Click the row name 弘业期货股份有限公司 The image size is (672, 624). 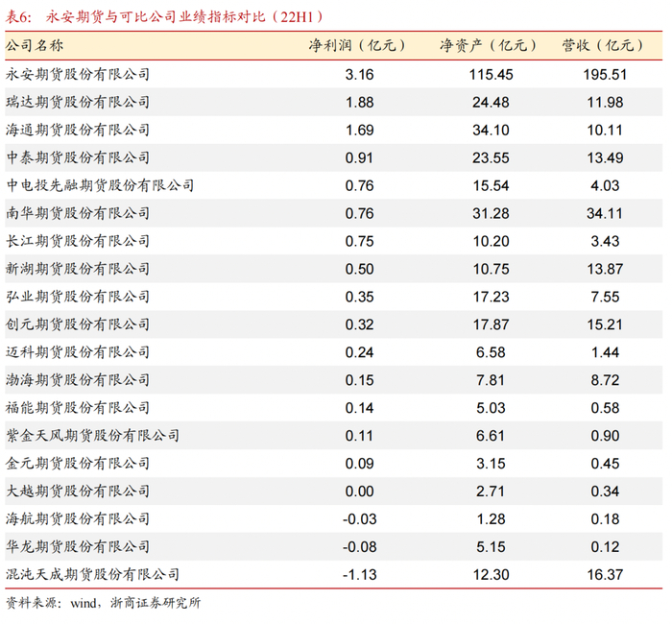78,297
